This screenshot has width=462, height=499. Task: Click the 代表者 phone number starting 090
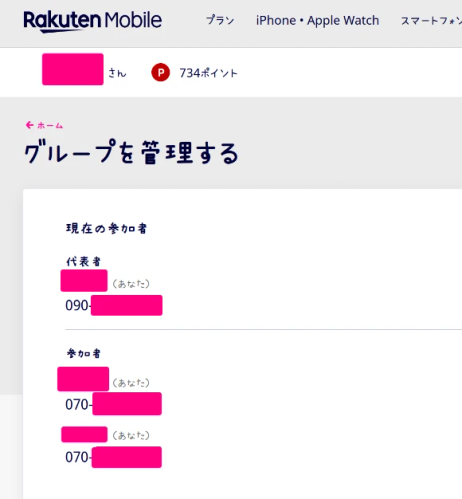(114, 305)
